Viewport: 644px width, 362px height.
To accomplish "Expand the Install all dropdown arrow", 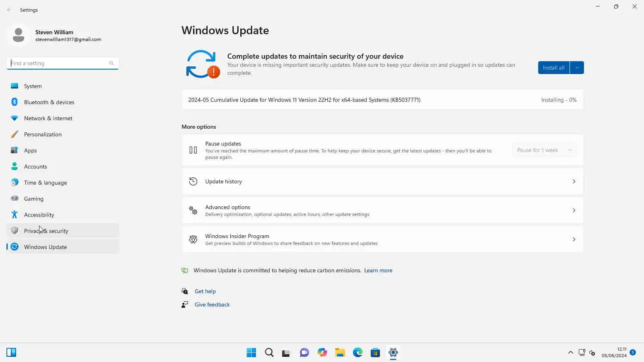I will pyautogui.click(x=577, y=68).
